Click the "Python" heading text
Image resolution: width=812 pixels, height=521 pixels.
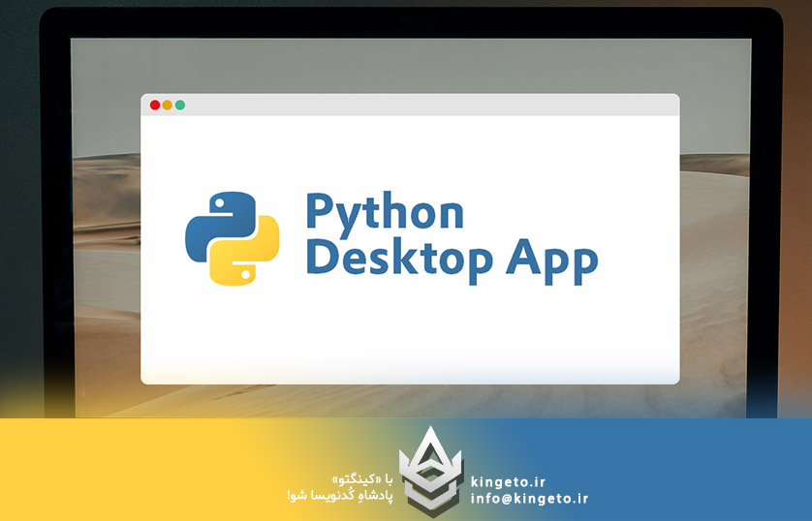(385, 213)
